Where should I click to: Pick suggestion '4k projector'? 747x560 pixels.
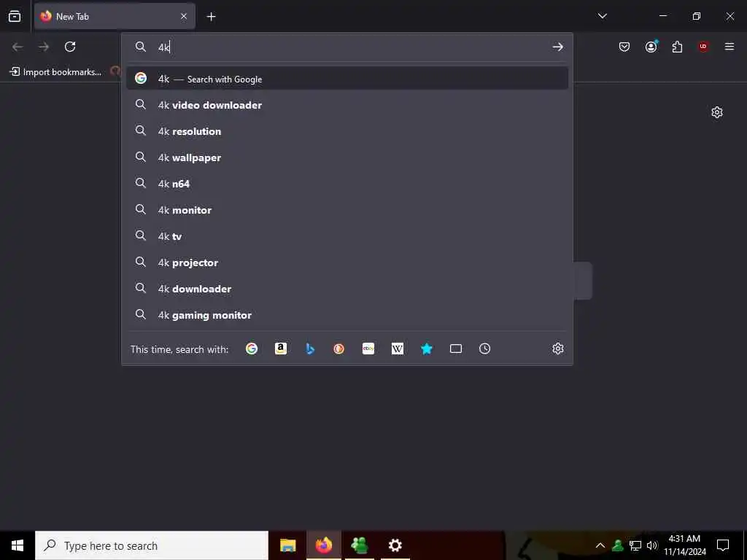pos(347,262)
